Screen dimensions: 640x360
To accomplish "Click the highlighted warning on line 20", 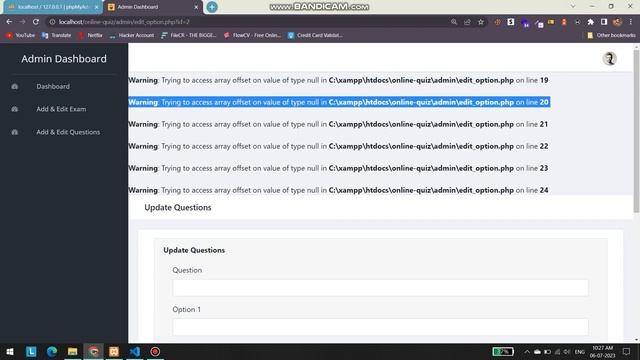I will 339,102.
